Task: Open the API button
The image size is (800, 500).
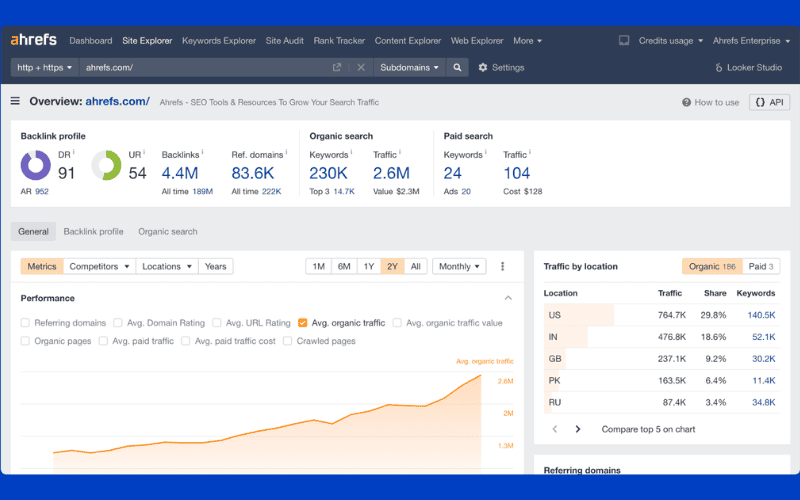Action: click(769, 102)
